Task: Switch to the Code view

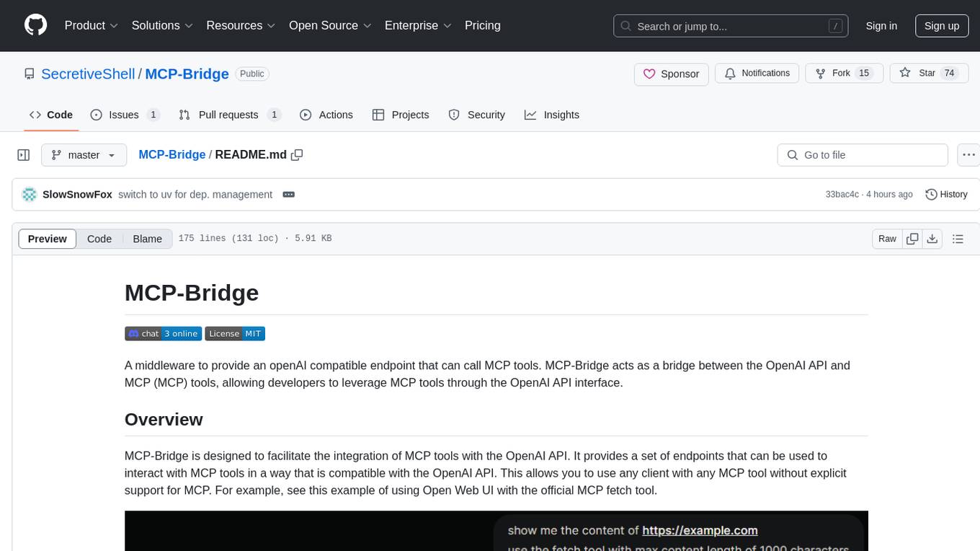Action: 99,239
